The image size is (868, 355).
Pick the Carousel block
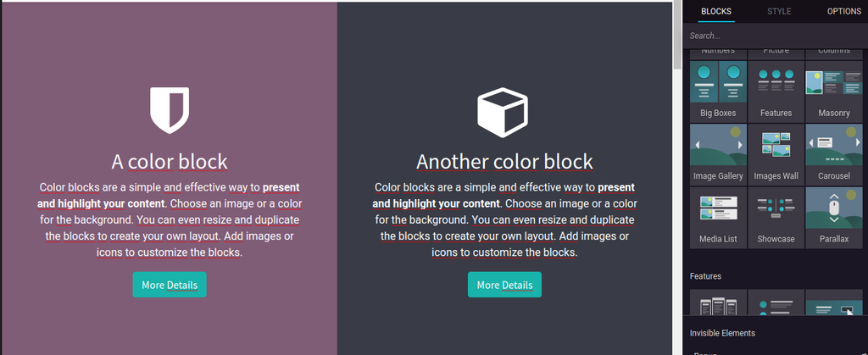coord(833,153)
